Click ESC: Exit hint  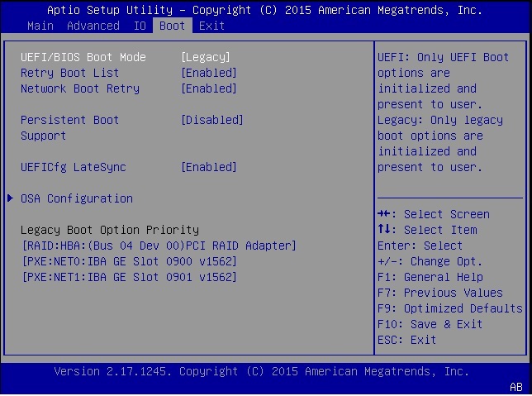click(x=406, y=340)
